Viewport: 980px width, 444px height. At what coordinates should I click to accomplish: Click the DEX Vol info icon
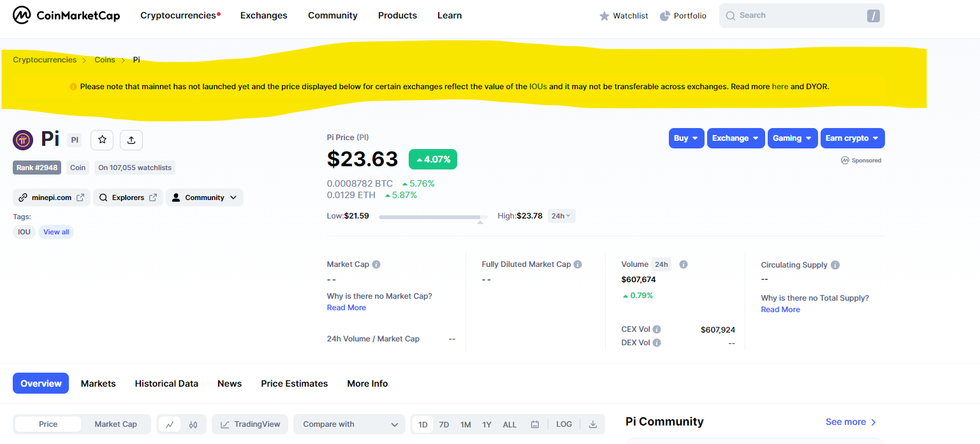coord(657,343)
